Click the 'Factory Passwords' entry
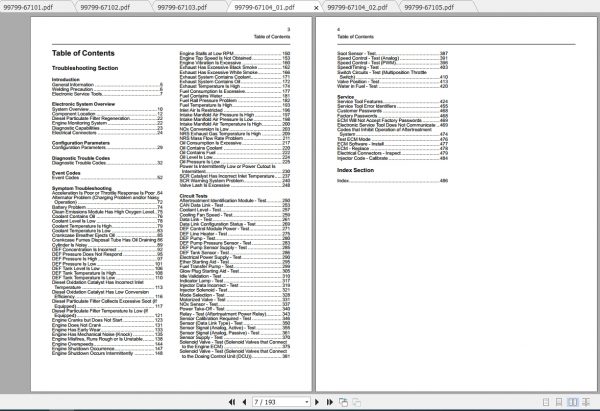The image size is (600, 411). pyautogui.click(x=392, y=116)
